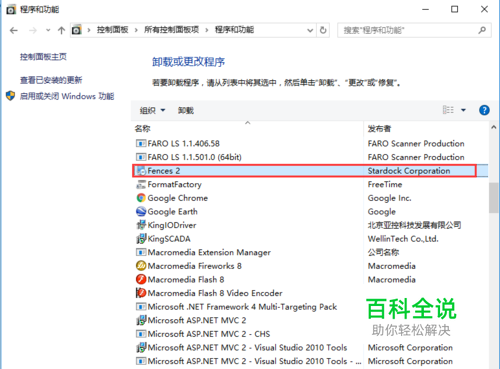Click the vertical scrollbar thumb
This screenshot has width=500, height=369.
pos(494,198)
